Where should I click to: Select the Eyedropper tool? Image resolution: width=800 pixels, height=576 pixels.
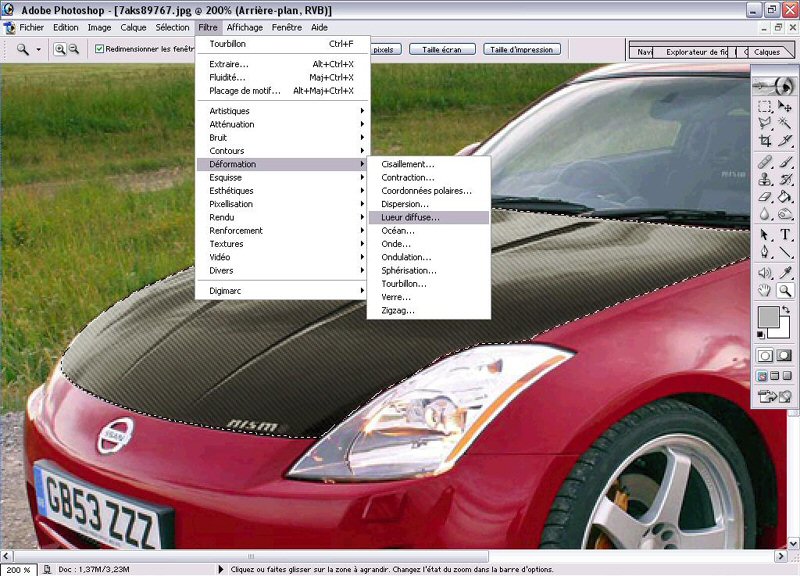[x=785, y=273]
